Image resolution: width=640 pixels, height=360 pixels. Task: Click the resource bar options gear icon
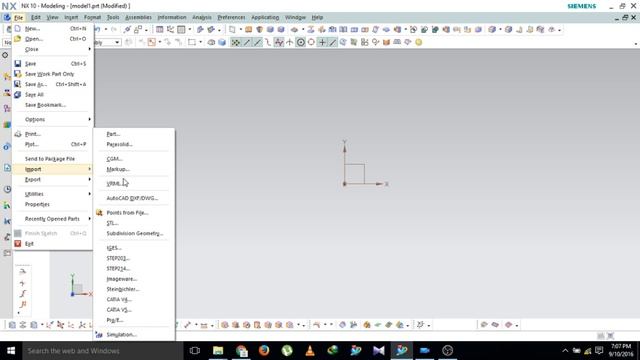click(x=5, y=55)
